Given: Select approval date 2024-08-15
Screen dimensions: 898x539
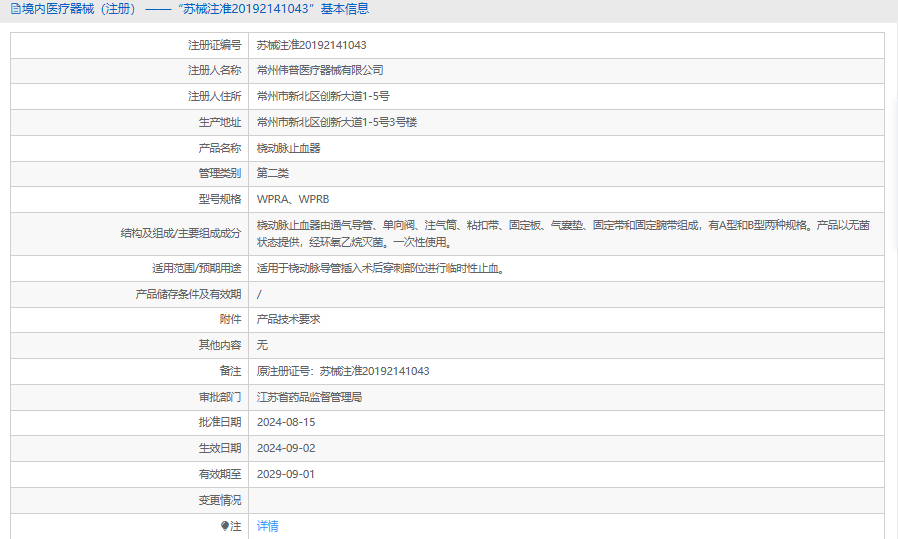Looking at the screenshot, I should tap(286, 422).
